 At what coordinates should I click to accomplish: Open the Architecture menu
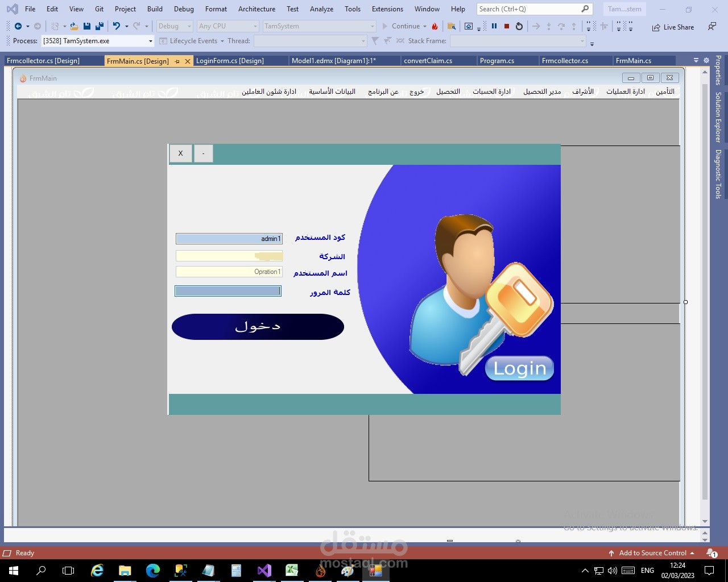tap(257, 9)
